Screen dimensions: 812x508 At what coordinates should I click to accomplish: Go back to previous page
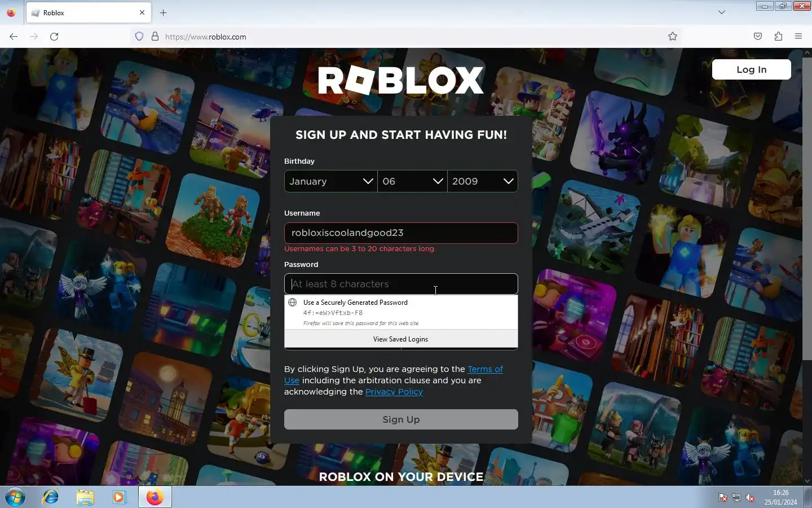[14, 37]
